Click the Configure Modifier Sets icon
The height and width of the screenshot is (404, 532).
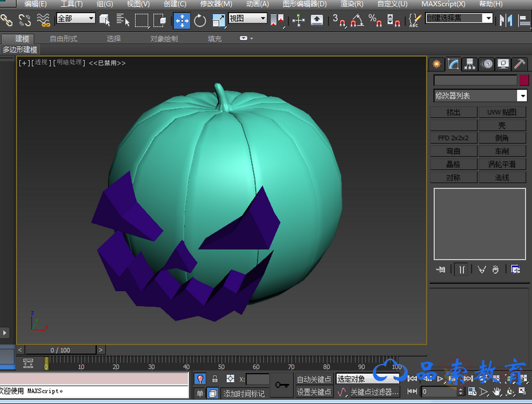click(x=516, y=270)
